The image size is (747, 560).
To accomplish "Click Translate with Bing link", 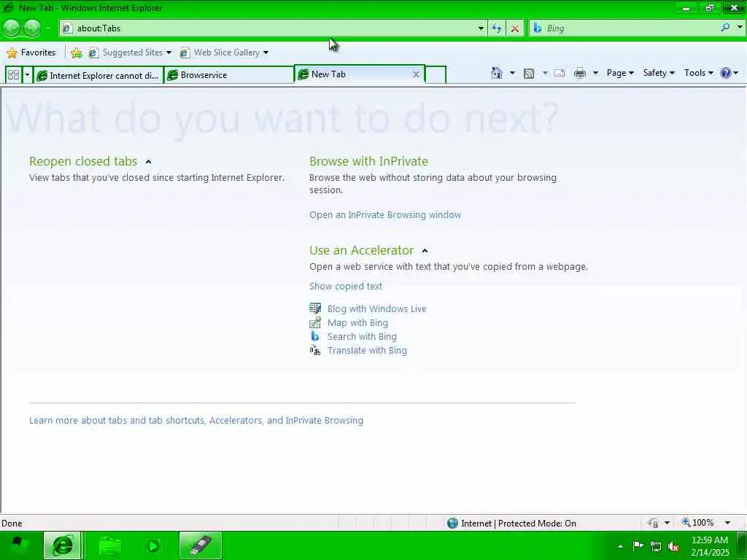I will click(x=367, y=351).
